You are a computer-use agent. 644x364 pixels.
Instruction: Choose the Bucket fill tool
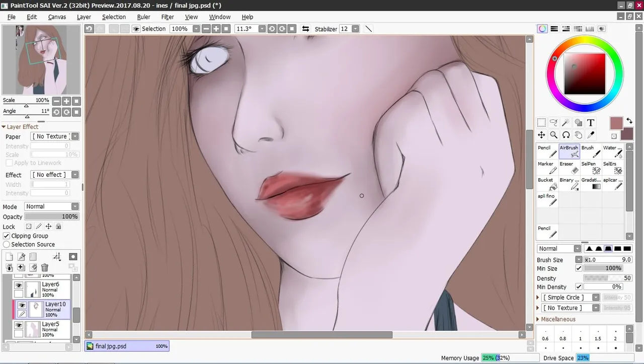click(547, 184)
